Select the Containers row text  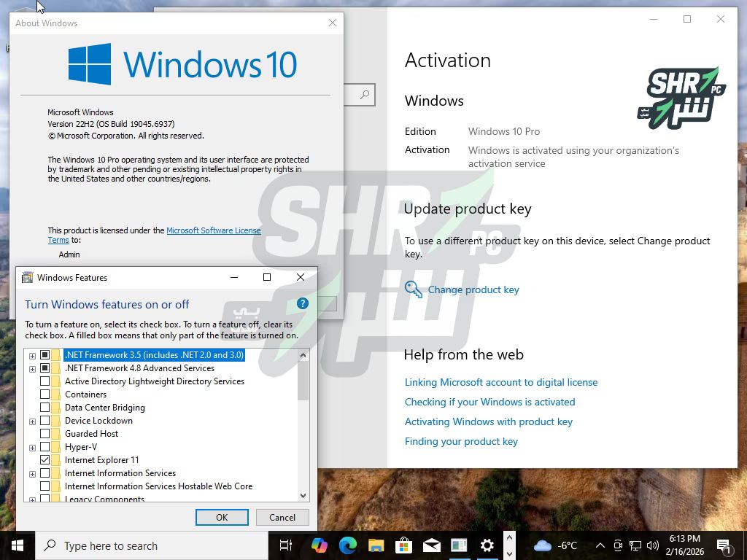pyautogui.click(x=86, y=394)
